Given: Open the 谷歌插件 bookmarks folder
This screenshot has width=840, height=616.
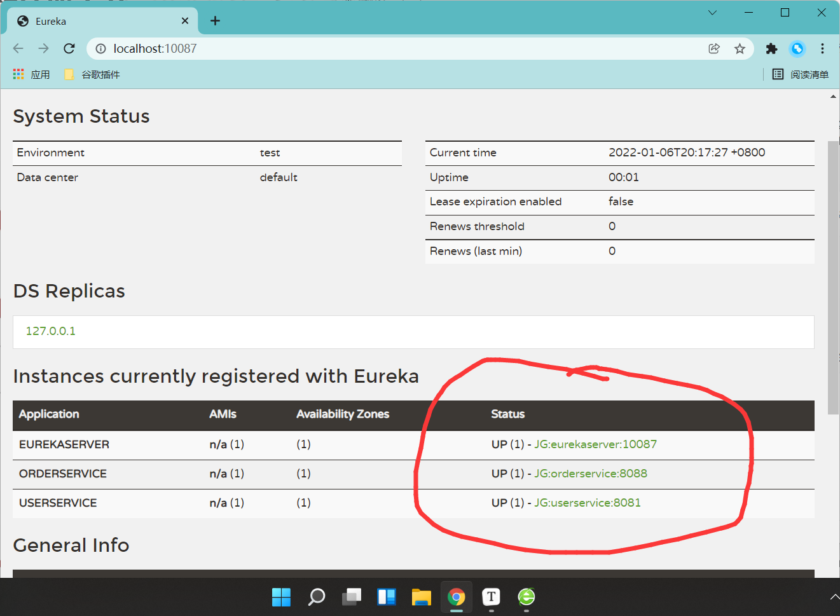Looking at the screenshot, I should 92,74.
